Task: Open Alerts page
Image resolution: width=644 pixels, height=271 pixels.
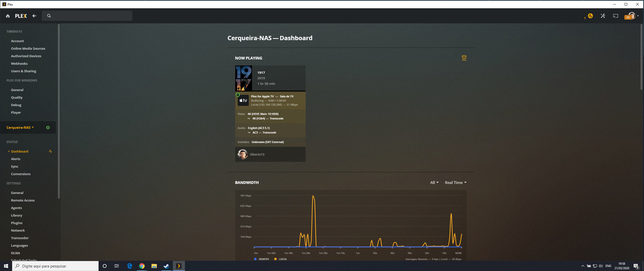Action: point(15,159)
